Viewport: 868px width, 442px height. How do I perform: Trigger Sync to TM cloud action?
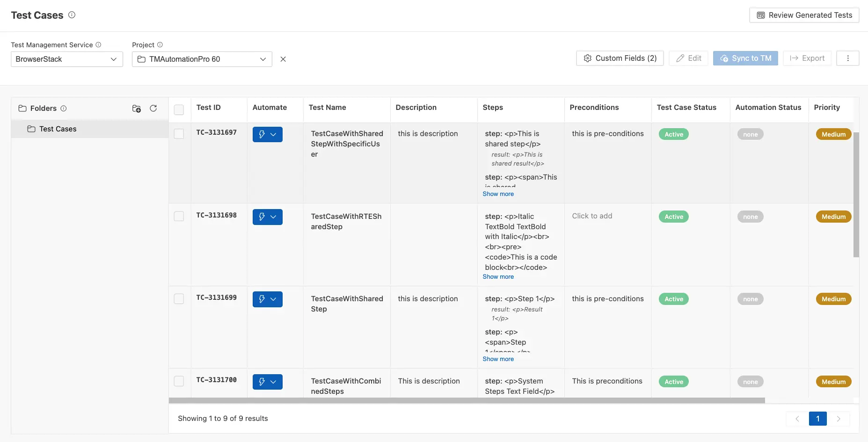[x=745, y=58]
